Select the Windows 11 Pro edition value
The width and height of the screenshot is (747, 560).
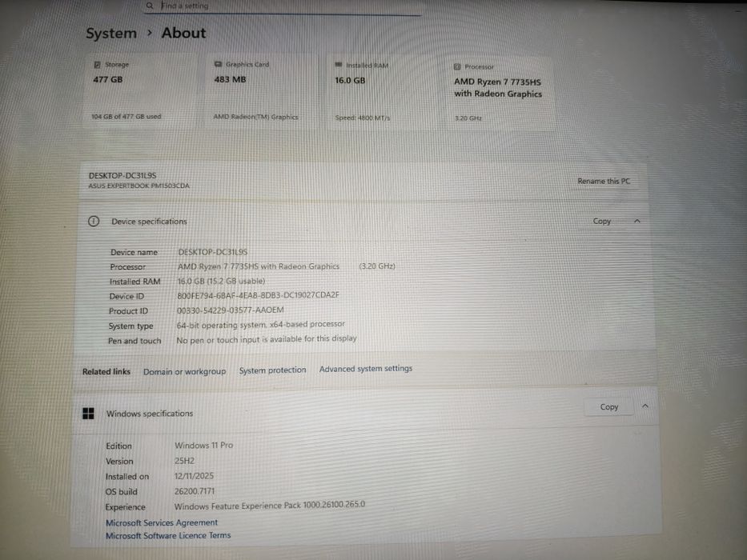click(x=203, y=446)
